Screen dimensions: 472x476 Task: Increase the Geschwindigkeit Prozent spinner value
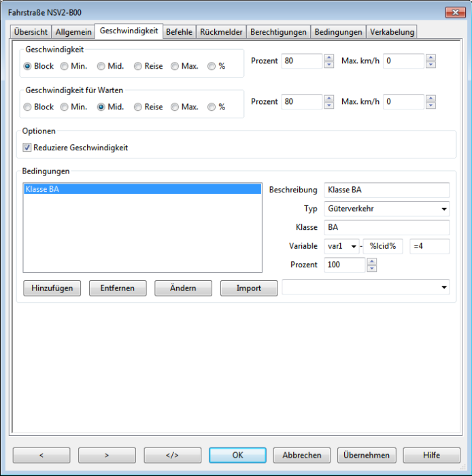pos(329,58)
